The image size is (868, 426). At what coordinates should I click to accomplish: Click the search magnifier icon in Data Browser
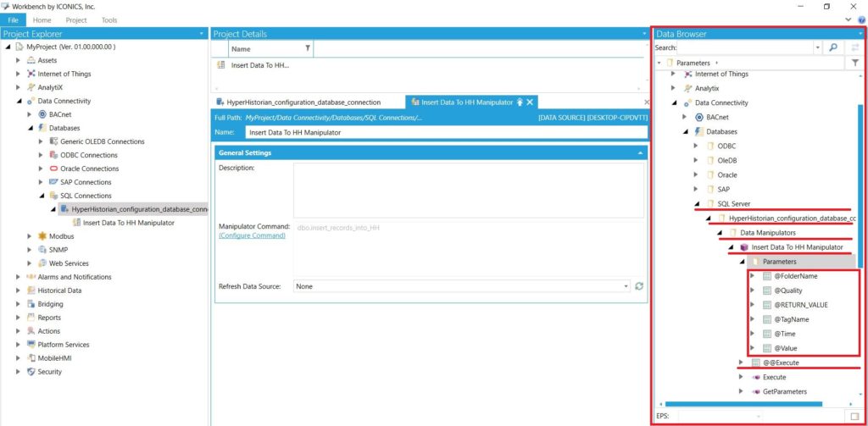[833, 47]
